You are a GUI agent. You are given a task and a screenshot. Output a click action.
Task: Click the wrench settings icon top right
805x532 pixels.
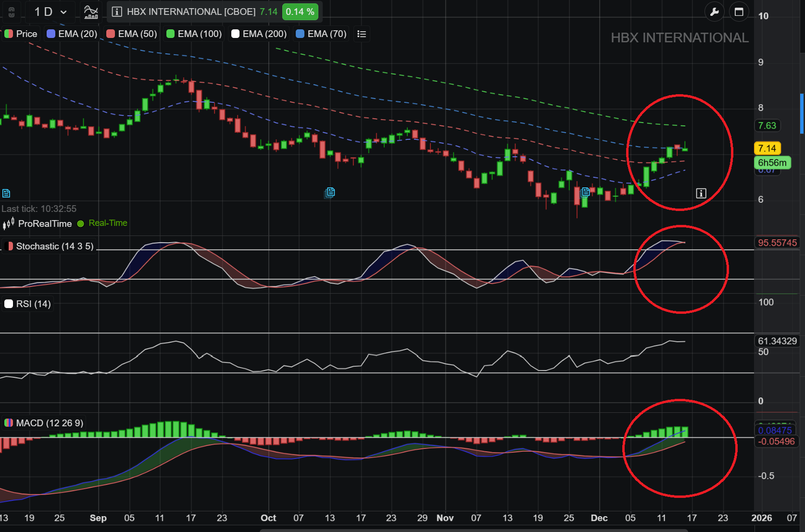[x=715, y=11]
